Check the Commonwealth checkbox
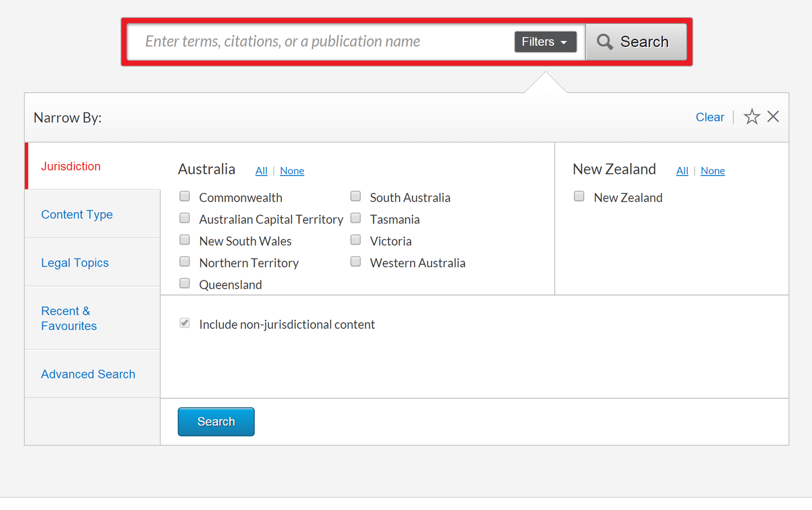812x510 pixels. (x=185, y=196)
